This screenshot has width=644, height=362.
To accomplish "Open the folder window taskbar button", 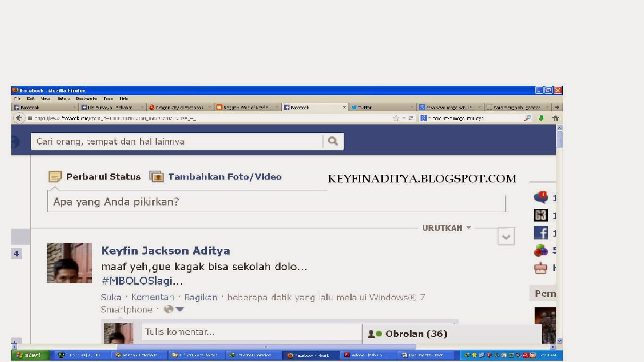I will click(196, 355).
